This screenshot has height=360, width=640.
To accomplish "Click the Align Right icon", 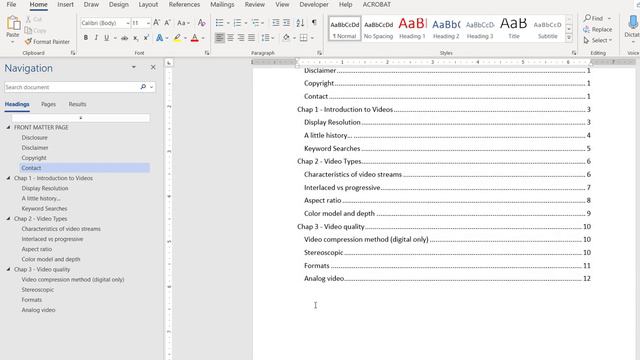I will [241, 38].
